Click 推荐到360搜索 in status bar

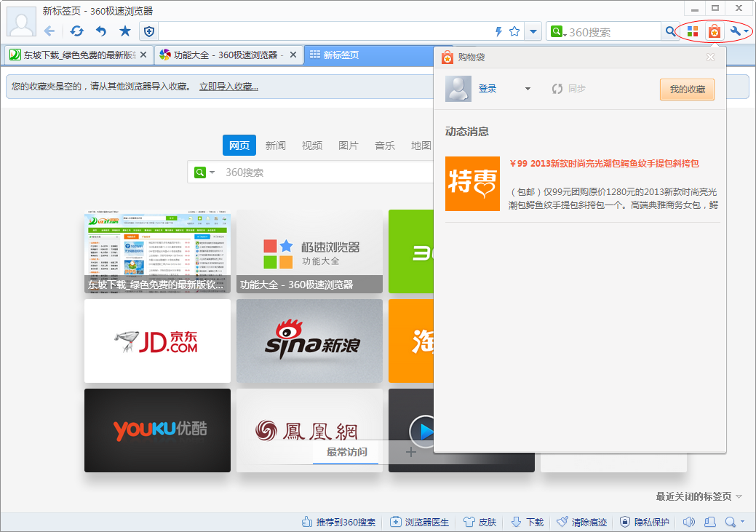338,522
